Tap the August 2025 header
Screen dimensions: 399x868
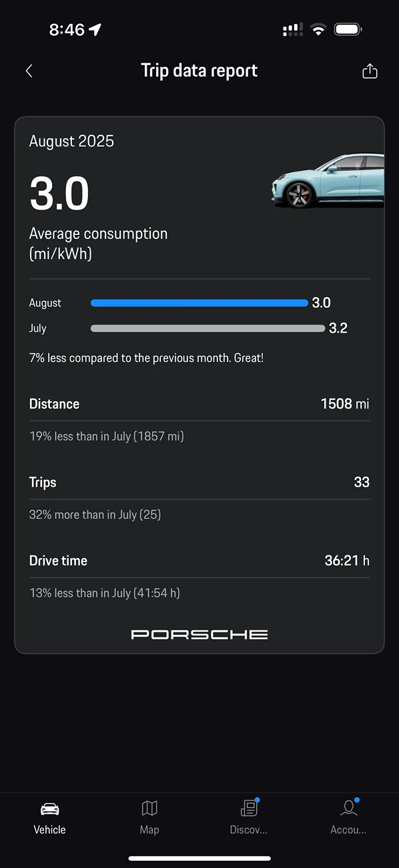pyautogui.click(x=71, y=141)
